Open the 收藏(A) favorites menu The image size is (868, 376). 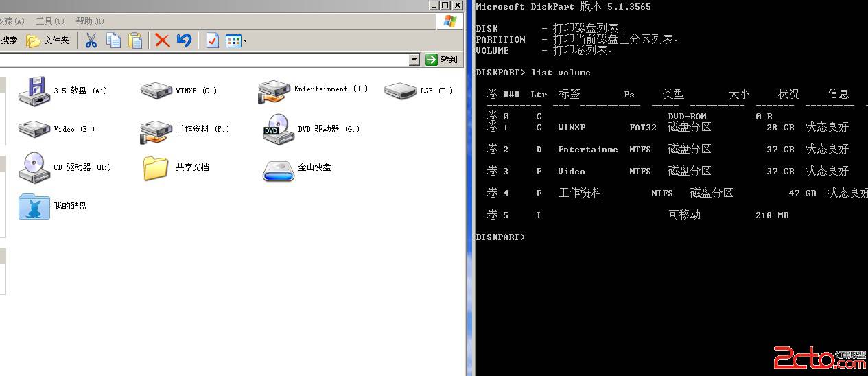[12, 21]
